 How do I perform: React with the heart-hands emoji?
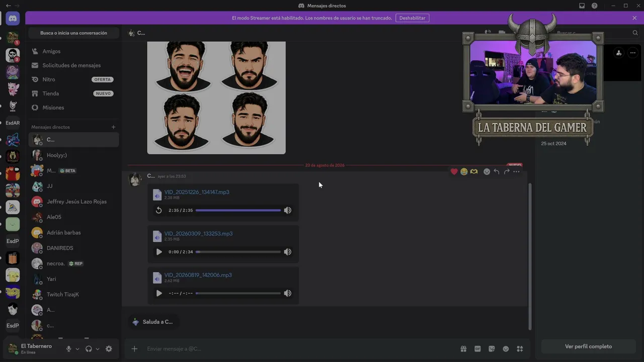[474, 171]
